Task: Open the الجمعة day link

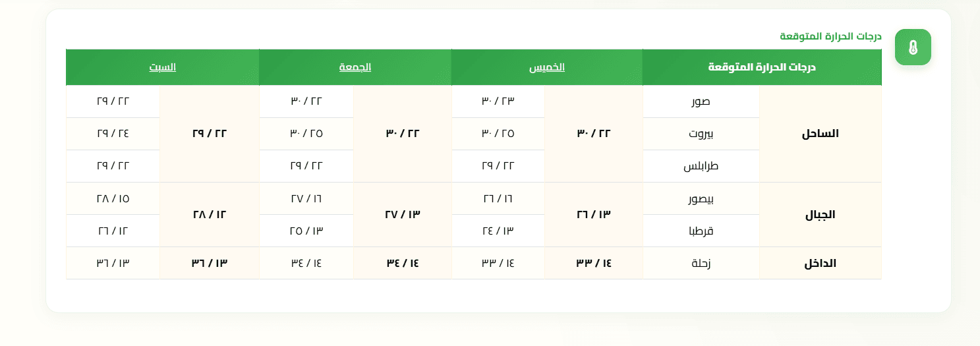Action: point(355,67)
